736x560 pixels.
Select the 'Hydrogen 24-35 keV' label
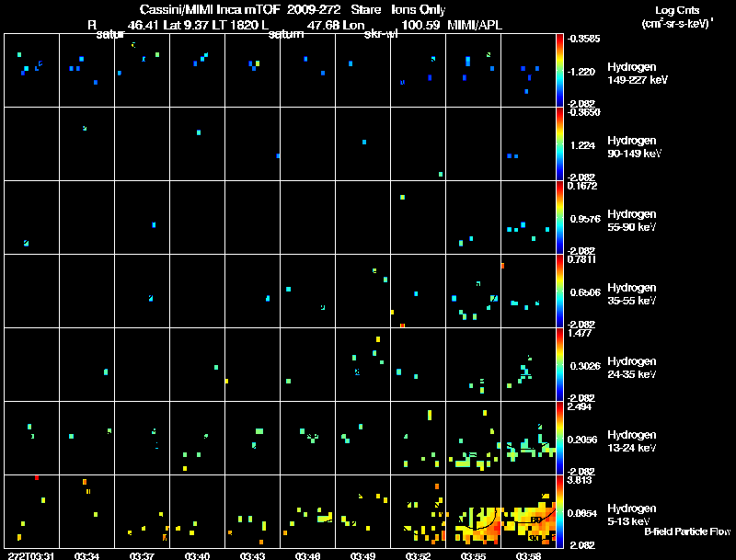(x=632, y=368)
